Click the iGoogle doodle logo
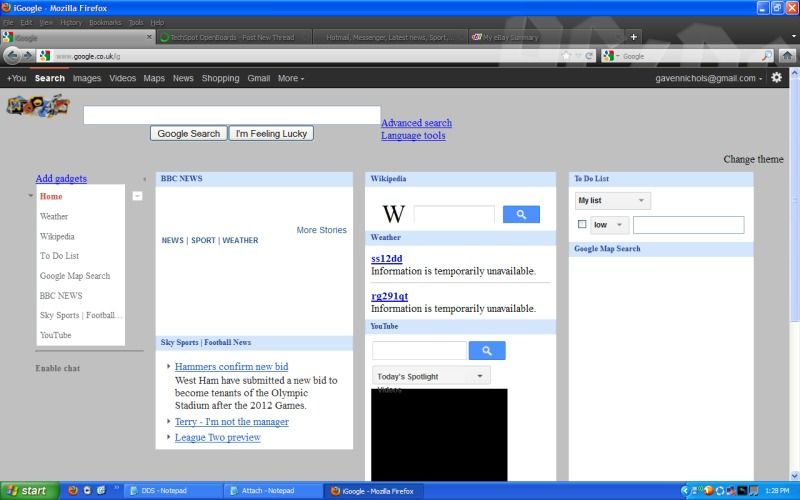800x500 pixels. click(38, 106)
